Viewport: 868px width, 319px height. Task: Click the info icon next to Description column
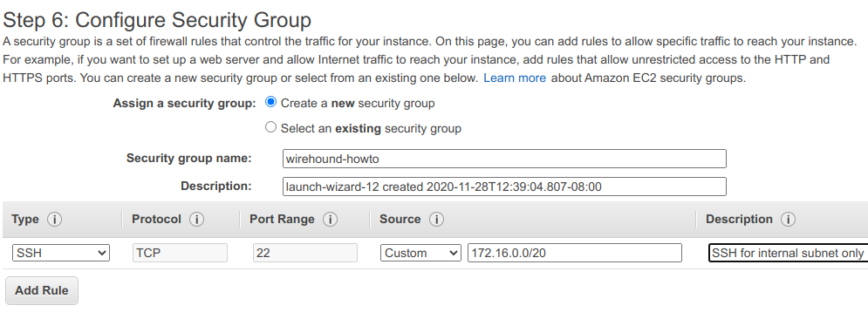coord(789,220)
